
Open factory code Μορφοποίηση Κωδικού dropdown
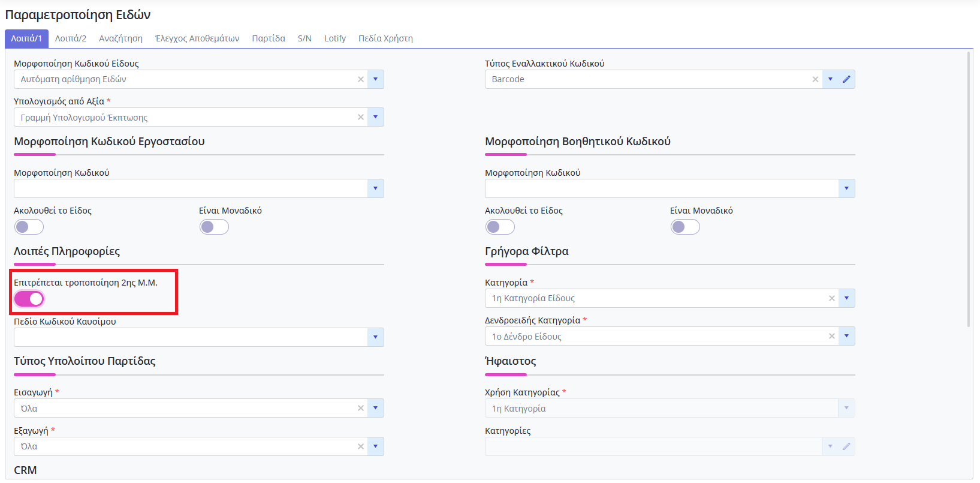375,188
